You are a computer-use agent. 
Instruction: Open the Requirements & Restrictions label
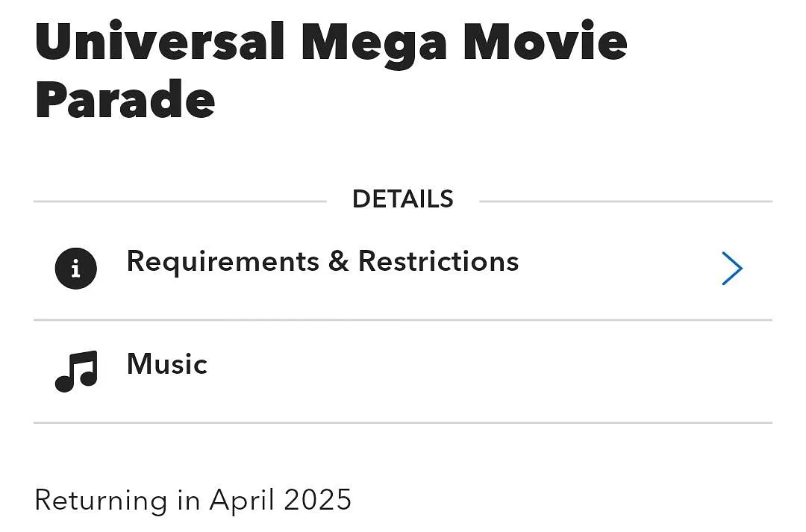pos(322,261)
